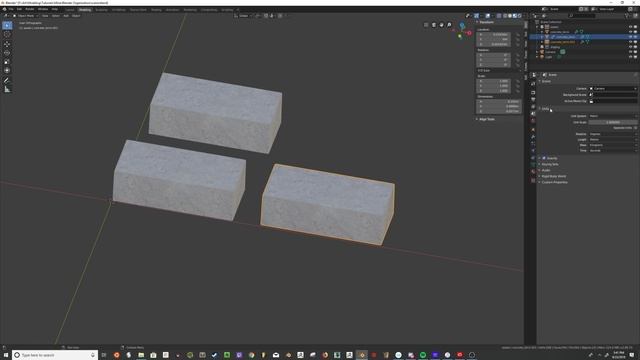The image size is (640, 360).
Task: Open the File menu
Action: coord(11,9)
